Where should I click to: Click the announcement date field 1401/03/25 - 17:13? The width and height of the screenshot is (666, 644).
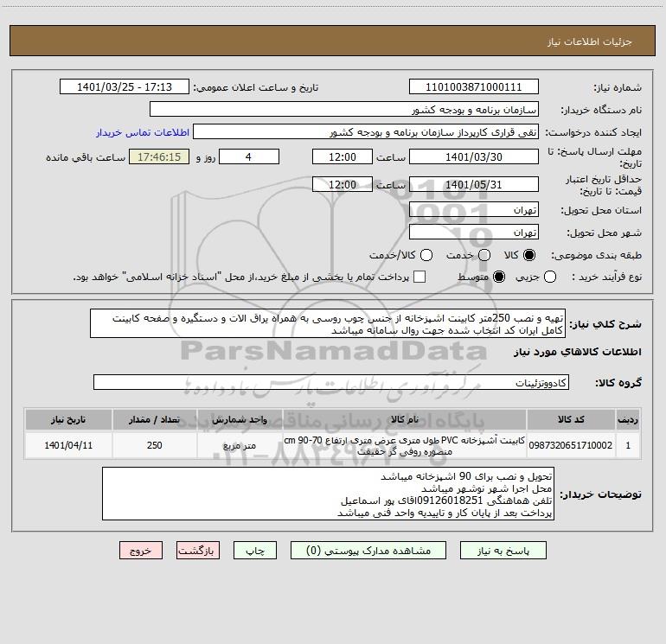125,87
